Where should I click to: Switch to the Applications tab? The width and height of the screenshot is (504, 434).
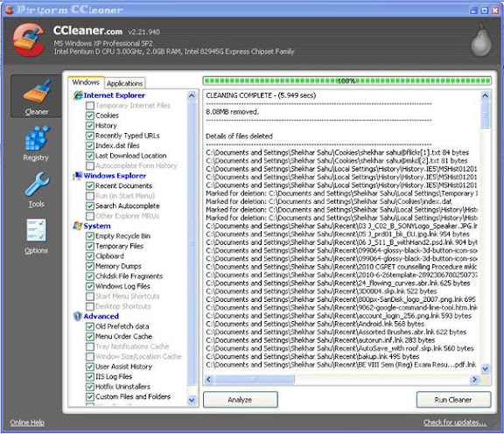125,83
